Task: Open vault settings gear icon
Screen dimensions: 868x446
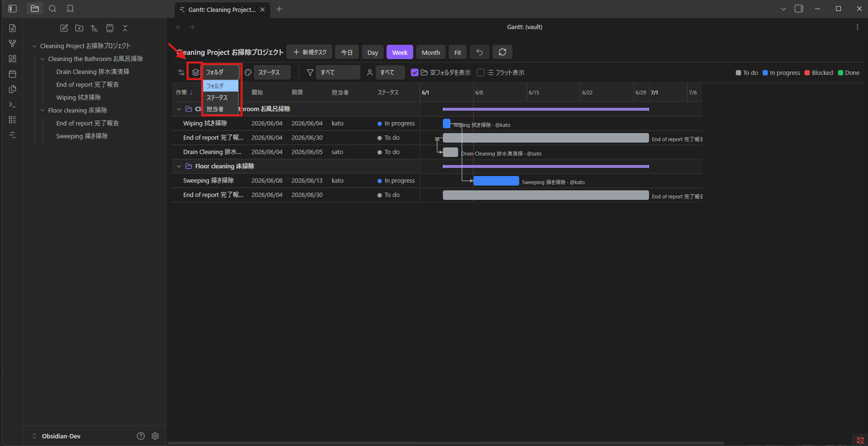Action: pos(155,436)
